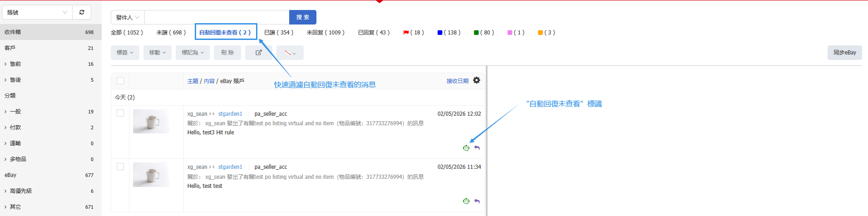Filter by the blue color tag (138)
The width and height of the screenshot is (868, 216).
[449, 33]
